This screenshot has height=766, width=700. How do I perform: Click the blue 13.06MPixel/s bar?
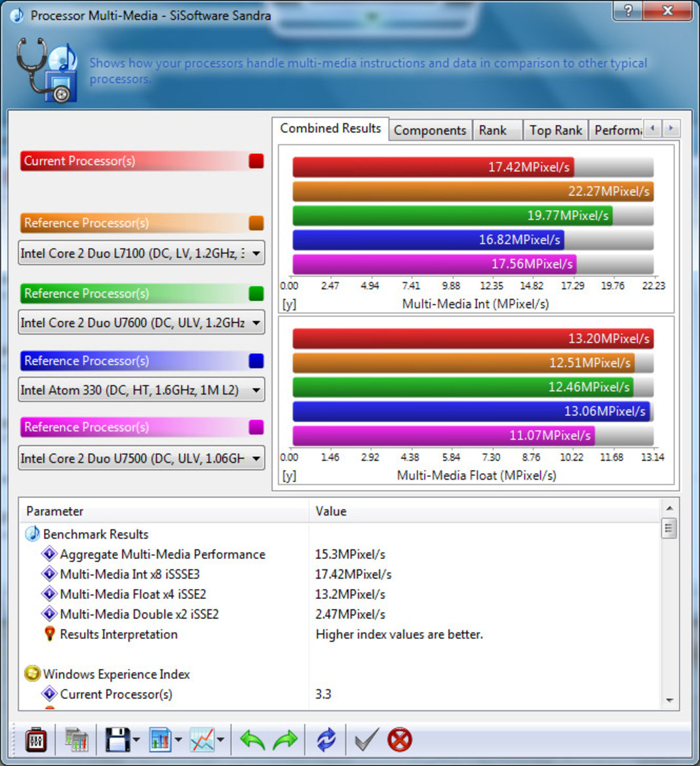tap(471, 412)
